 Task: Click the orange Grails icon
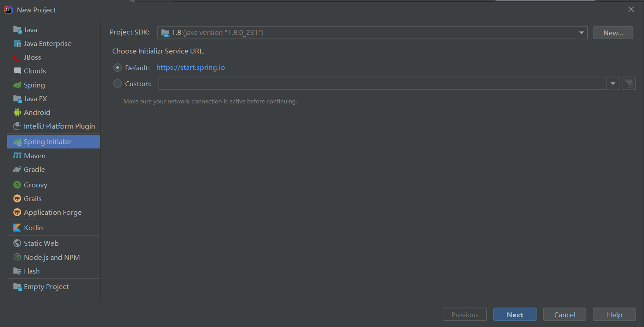pyautogui.click(x=17, y=198)
